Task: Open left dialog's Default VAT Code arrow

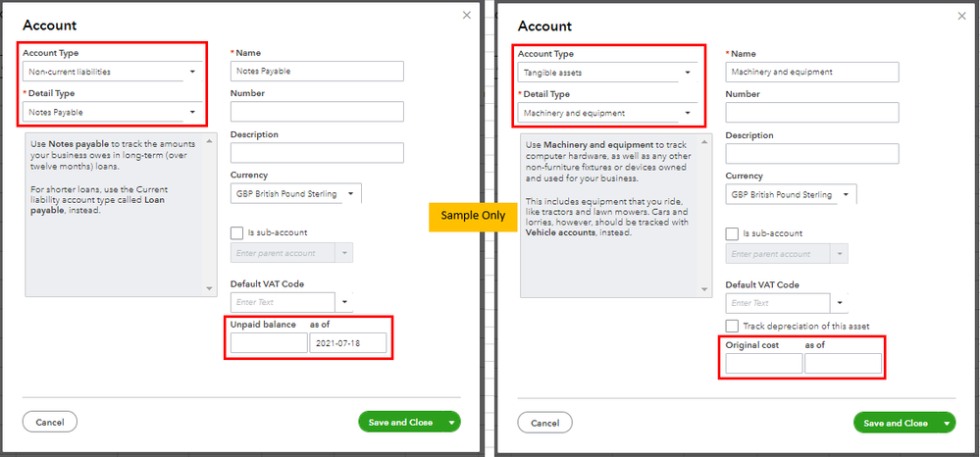Action: pos(346,302)
